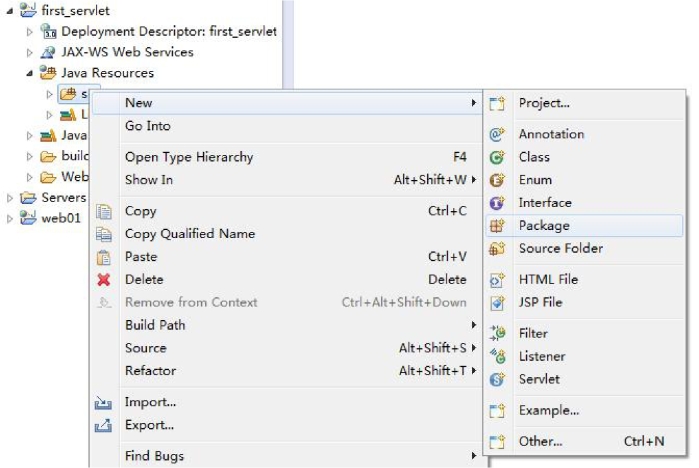Image resolution: width=699 pixels, height=468 pixels.
Task: Expand the Deployment Descriptor tree node
Action: pyautogui.click(x=29, y=32)
